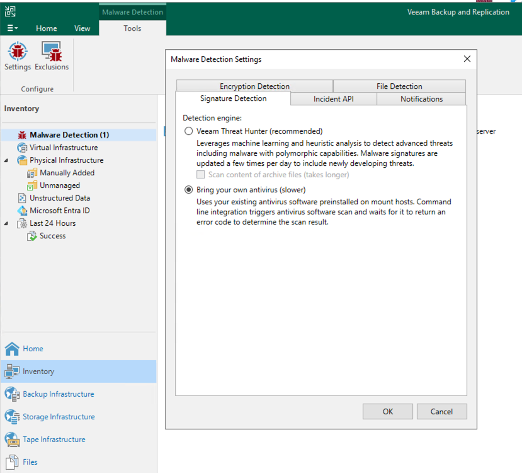The image size is (522, 474).
Task: Select "Physical Infrastructure" tree row
Action: pyautogui.click(x=79, y=160)
